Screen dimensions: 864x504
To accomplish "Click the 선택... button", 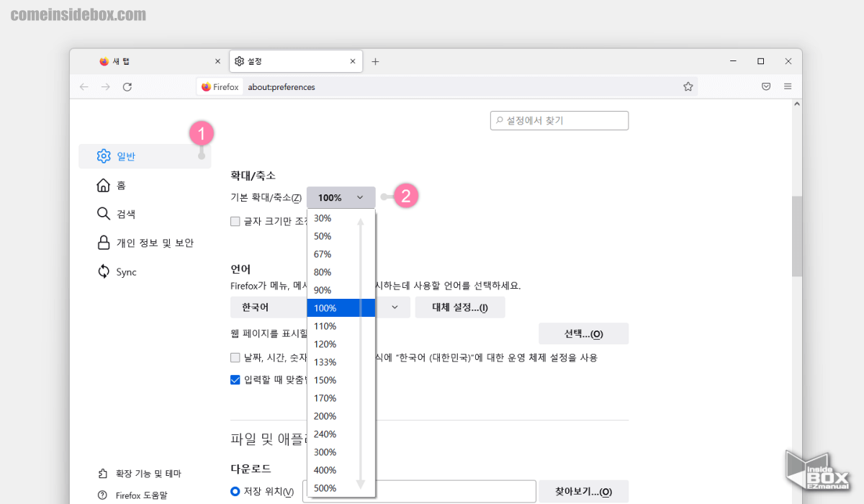I will click(x=583, y=334).
